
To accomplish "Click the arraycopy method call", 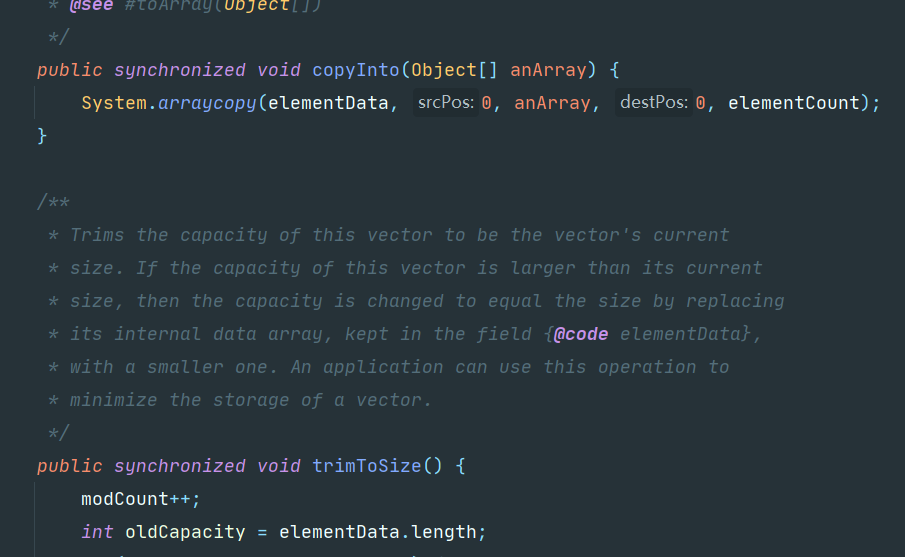I will 207,103.
